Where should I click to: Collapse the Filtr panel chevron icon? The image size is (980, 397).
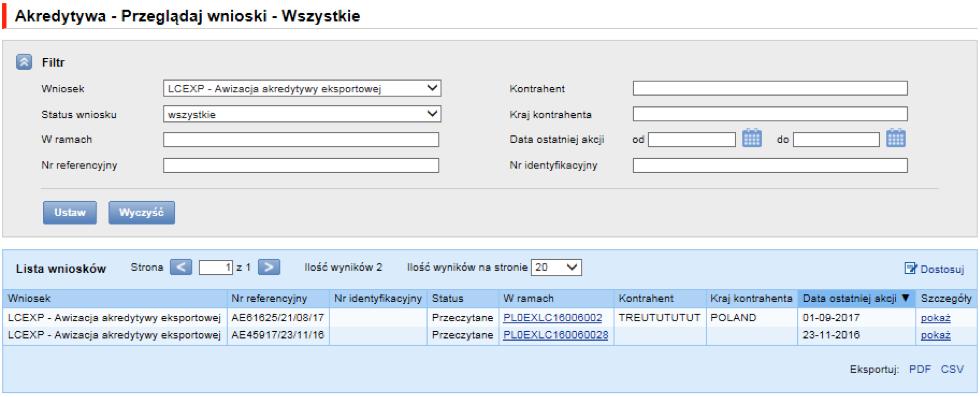[23, 62]
